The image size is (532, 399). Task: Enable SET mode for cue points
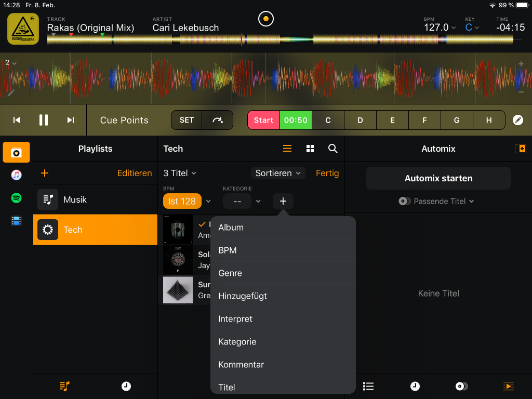pyautogui.click(x=187, y=120)
